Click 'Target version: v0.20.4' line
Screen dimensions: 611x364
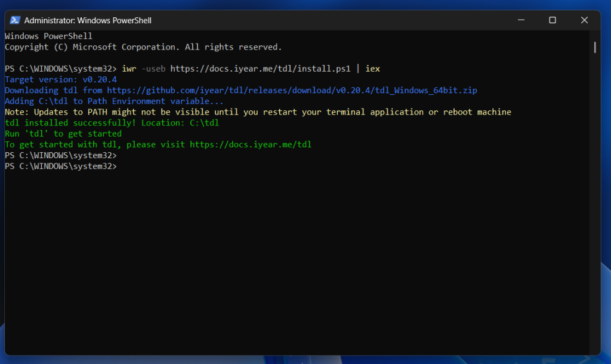(61, 79)
